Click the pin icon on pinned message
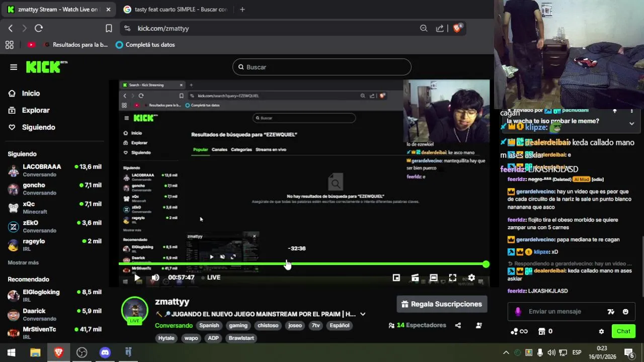 point(614,111)
